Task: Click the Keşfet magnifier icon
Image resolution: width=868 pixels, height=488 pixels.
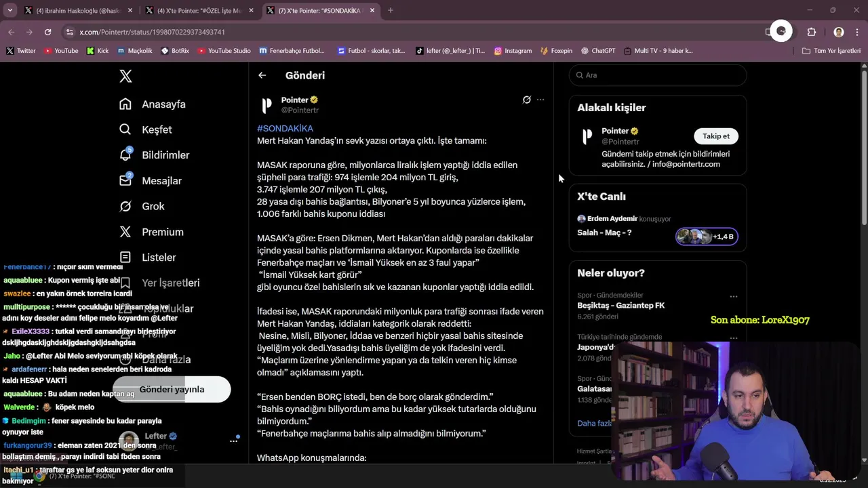Action: pyautogui.click(x=125, y=129)
